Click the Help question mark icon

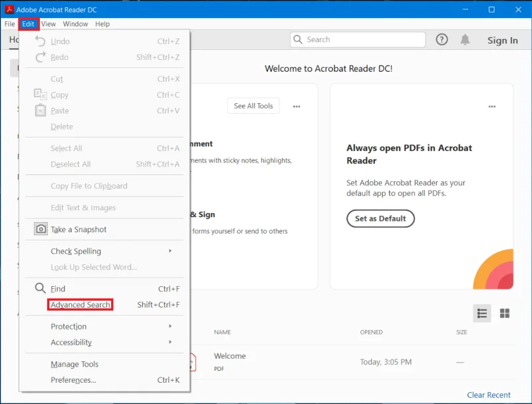442,40
